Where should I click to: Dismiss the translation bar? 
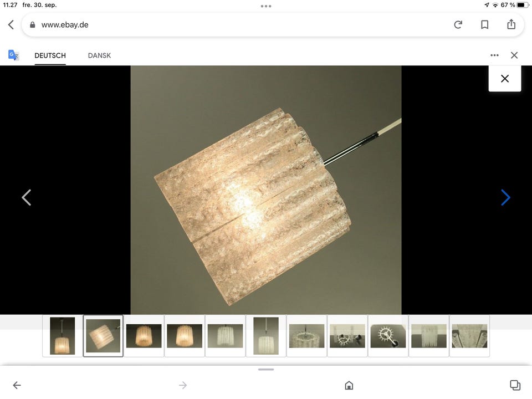coord(514,55)
